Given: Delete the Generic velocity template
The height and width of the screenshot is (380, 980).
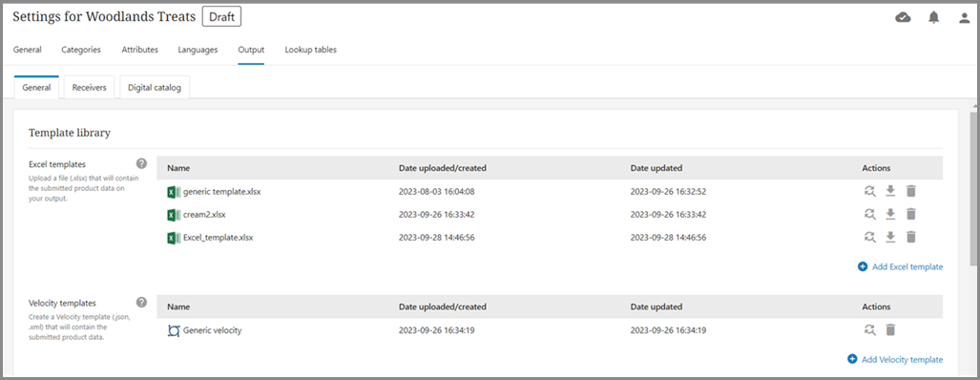Looking at the screenshot, I should (890, 330).
